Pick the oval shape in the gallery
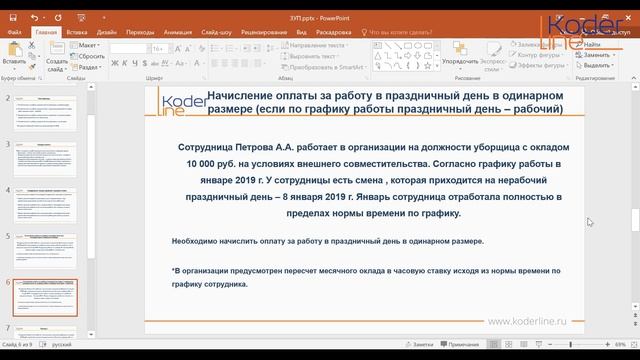 (418, 46)
